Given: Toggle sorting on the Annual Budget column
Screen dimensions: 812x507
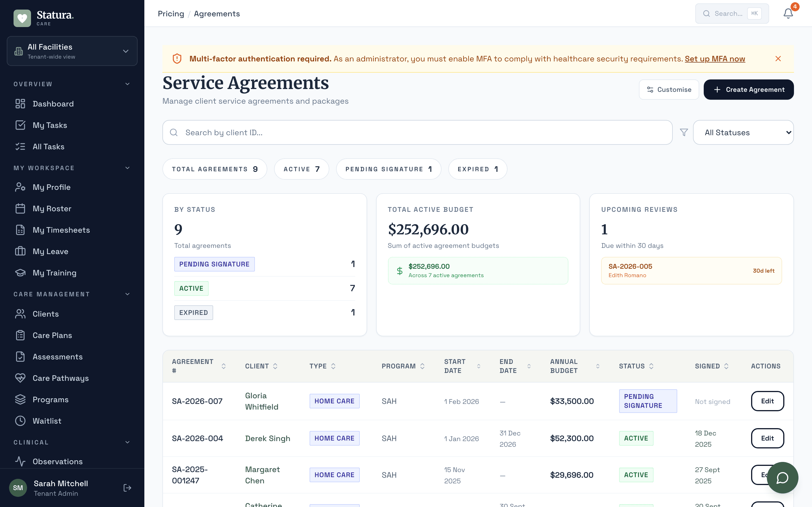Looking at the screenshot, I should [x=598, y=366].
